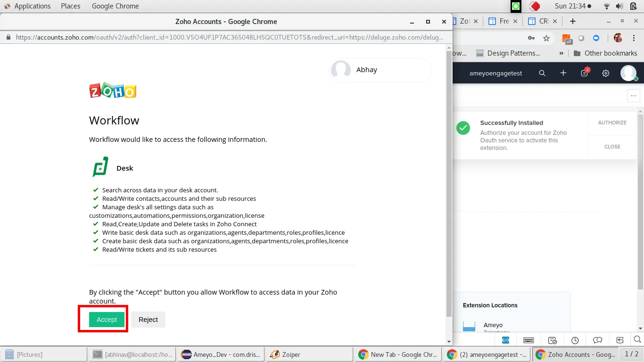Open the Design Patterns bookmark

point(508,53)
